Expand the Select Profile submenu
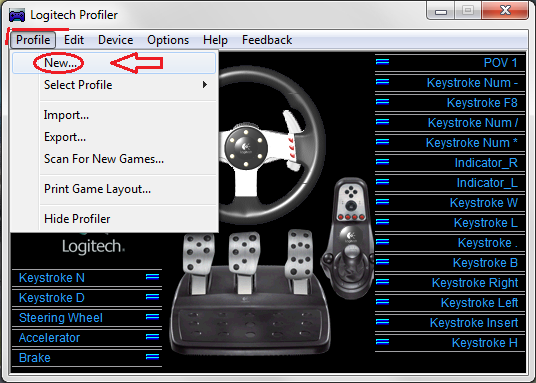Viewport: 536px width, 383px height. pyautogui.click(x=114, y=85)
